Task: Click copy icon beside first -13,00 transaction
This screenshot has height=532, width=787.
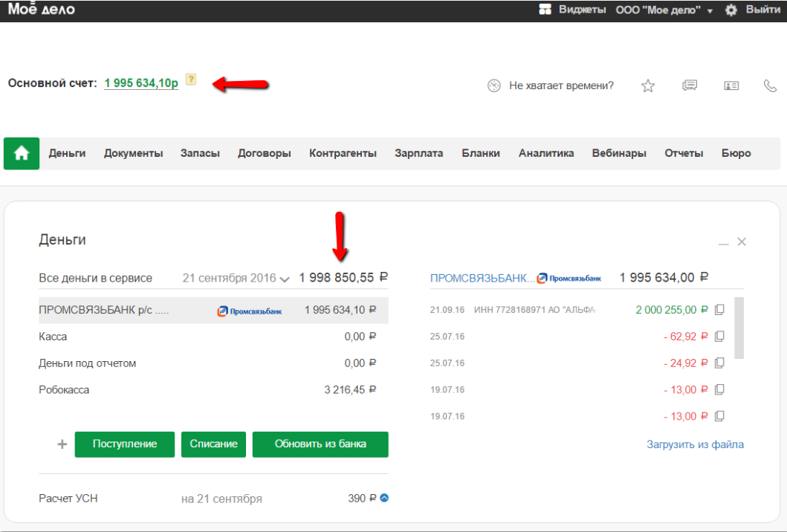Action: pos(719,389)
